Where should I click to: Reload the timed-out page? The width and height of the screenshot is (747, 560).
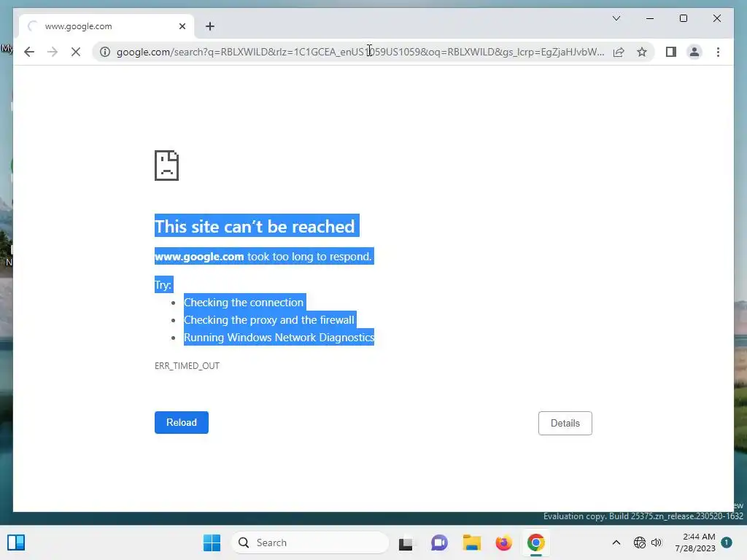click(182, 422)
